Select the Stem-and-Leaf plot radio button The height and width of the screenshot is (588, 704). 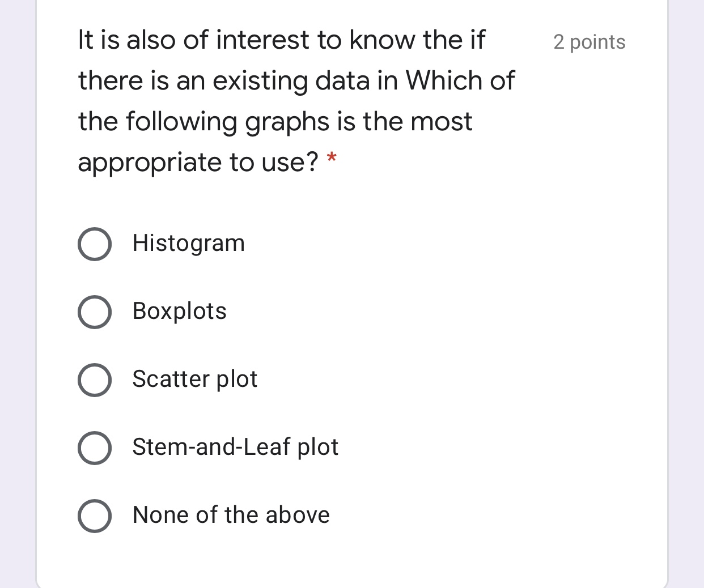[x=95, y=448]
